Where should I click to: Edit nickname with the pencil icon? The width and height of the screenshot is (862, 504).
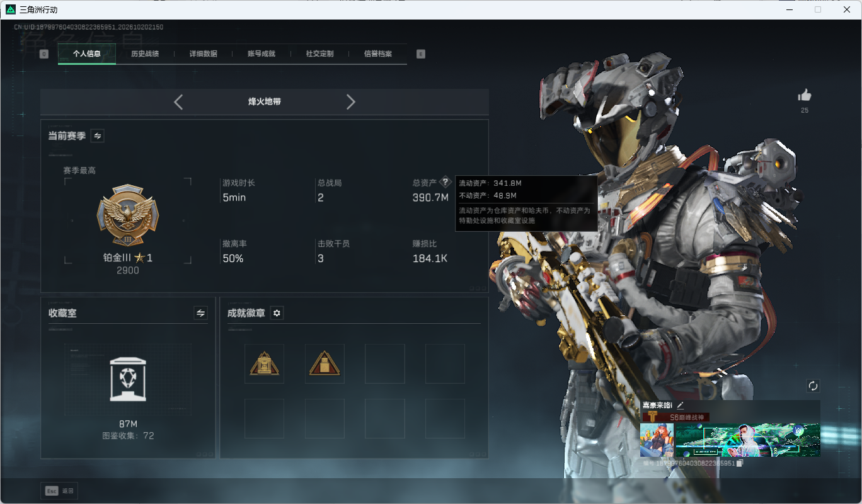point(680,406)
